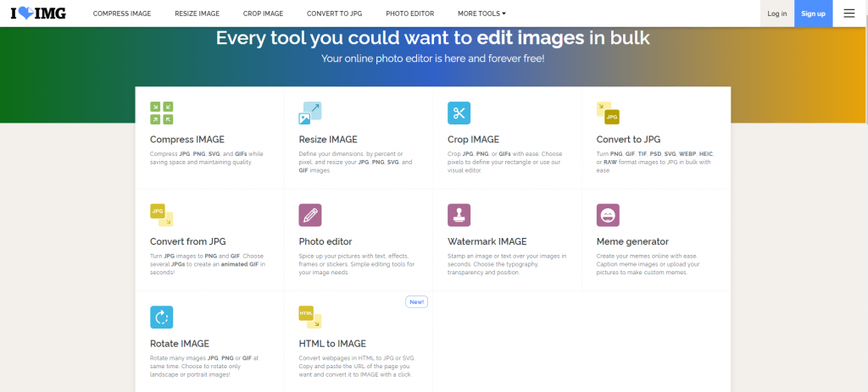Click the Convert from JPG icon

pos(162,215)
